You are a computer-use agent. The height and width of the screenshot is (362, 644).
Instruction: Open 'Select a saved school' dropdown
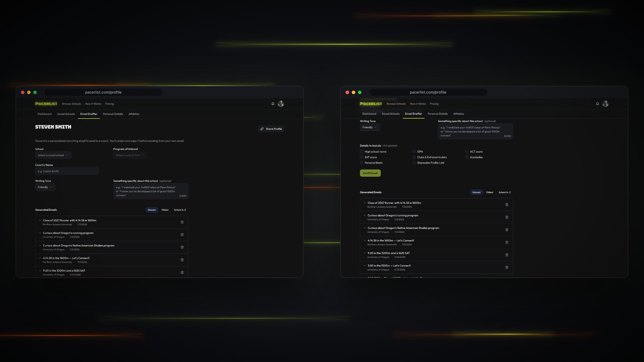tap(53, 155)
